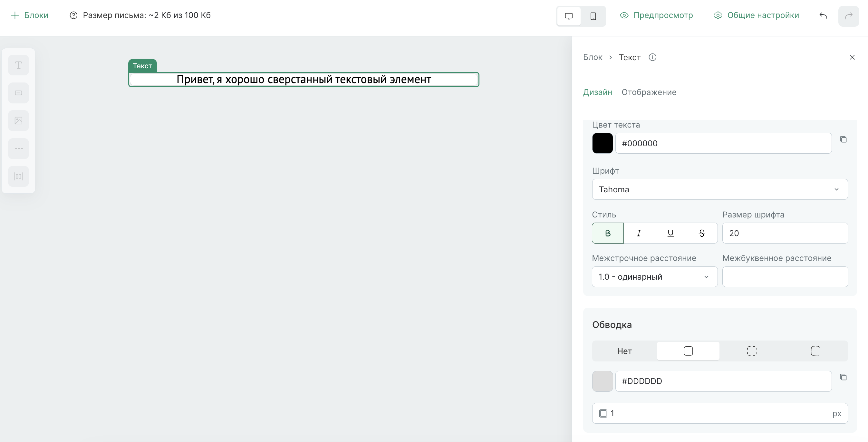Open Общие настройки settings
The image size is (868, 442).
757,15
